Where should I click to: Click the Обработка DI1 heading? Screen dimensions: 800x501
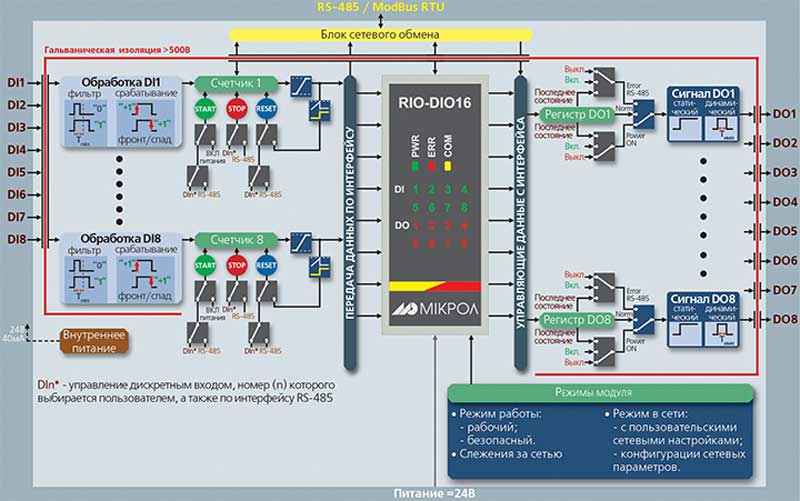pyautogui.click(x=121, y=82)
